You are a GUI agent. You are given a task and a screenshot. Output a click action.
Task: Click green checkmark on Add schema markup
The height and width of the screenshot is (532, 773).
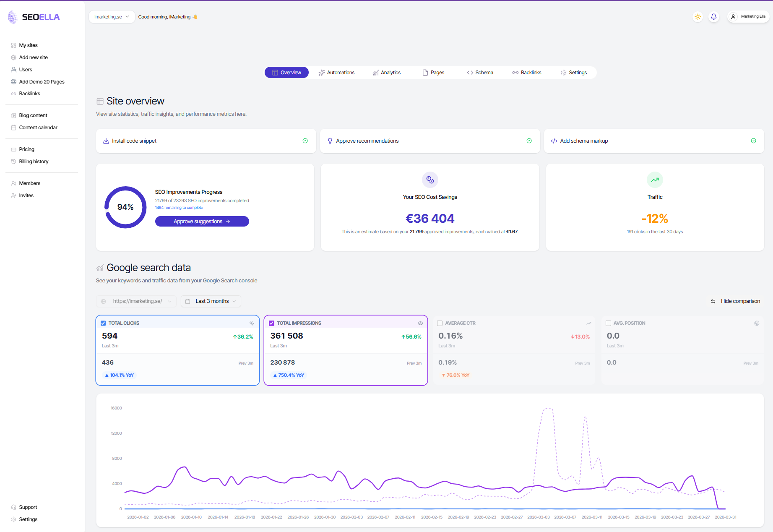point(753,141)
